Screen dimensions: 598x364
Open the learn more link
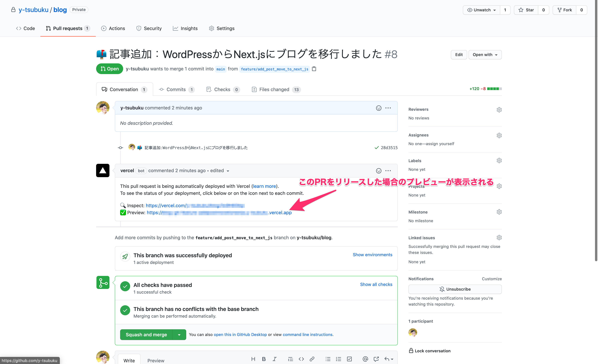264,186
